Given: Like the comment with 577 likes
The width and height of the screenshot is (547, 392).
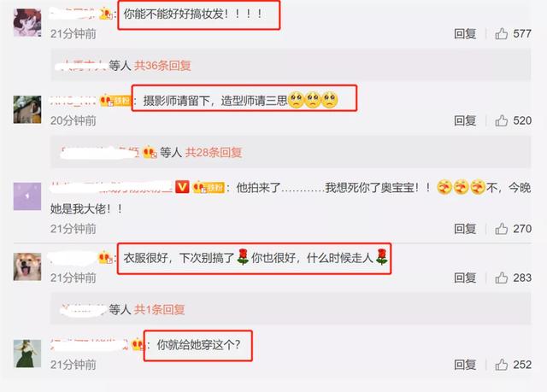Looking at the screenshot, I should tap(502, 34).
